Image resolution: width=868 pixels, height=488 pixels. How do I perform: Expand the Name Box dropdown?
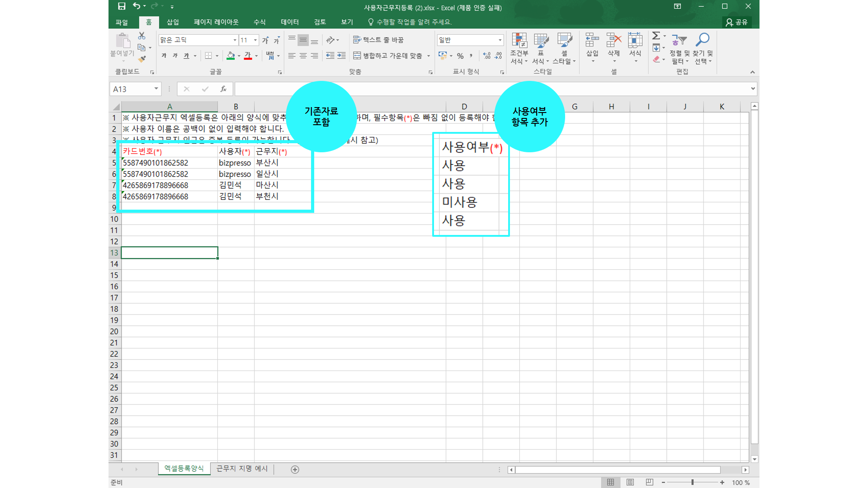[x=156, y=89]
